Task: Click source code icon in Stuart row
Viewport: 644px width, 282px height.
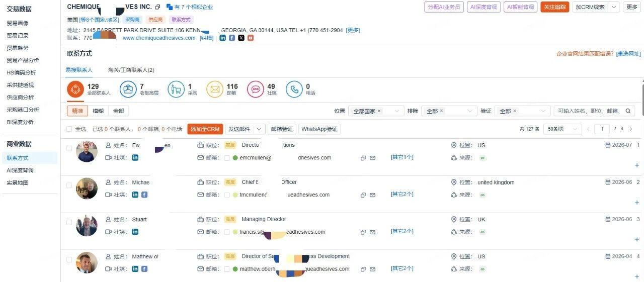Action: (x=482, y=232)
